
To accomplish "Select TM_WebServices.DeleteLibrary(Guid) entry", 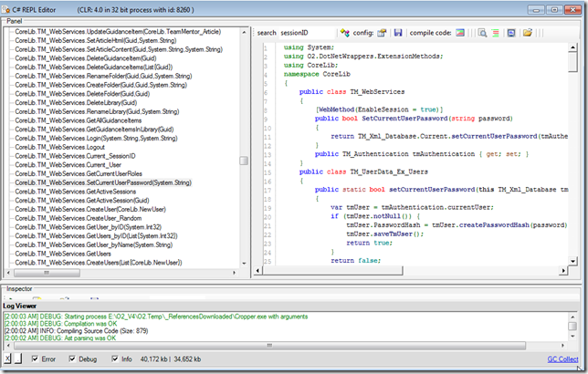I will (76, 103).
